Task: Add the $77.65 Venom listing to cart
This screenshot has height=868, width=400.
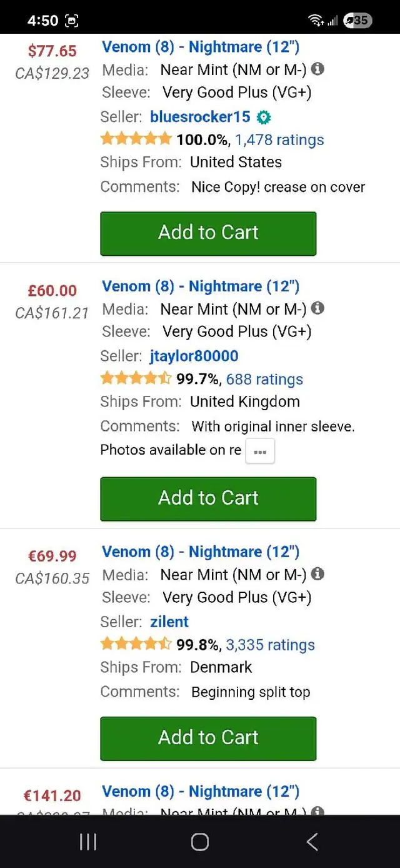Action: [x=208, y=233]
